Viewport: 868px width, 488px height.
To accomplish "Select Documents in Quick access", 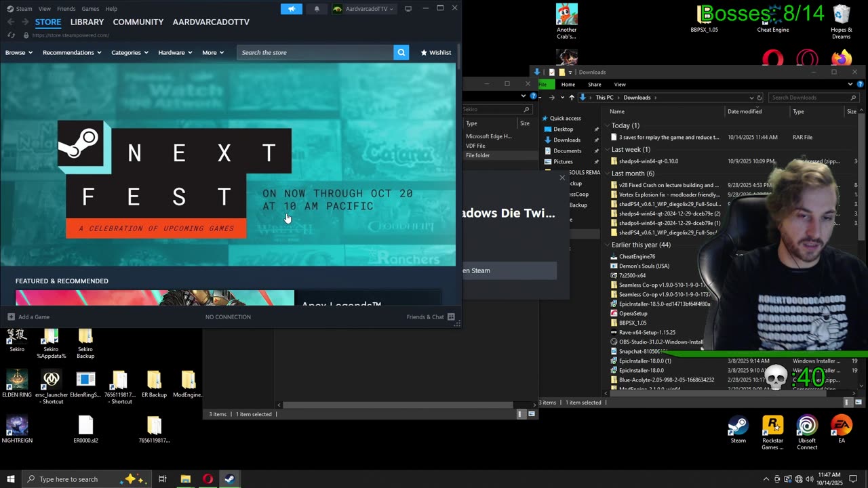I will [567, 150].
